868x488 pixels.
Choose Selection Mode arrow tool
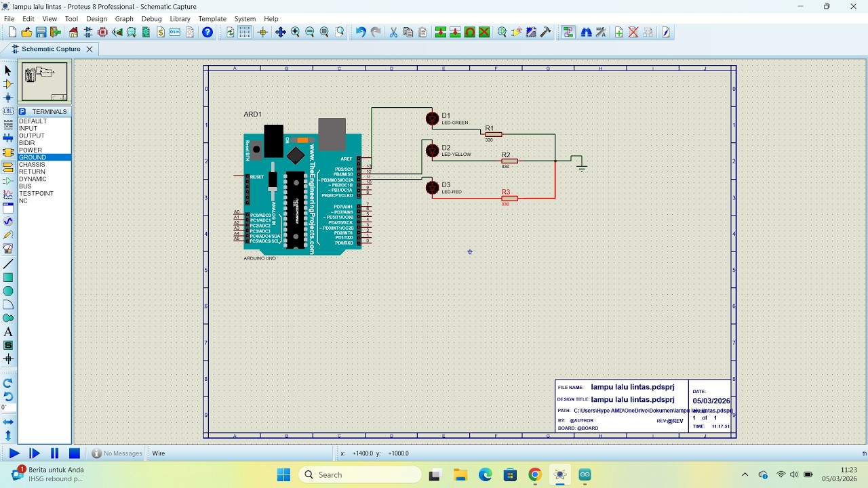click(8, 70)
